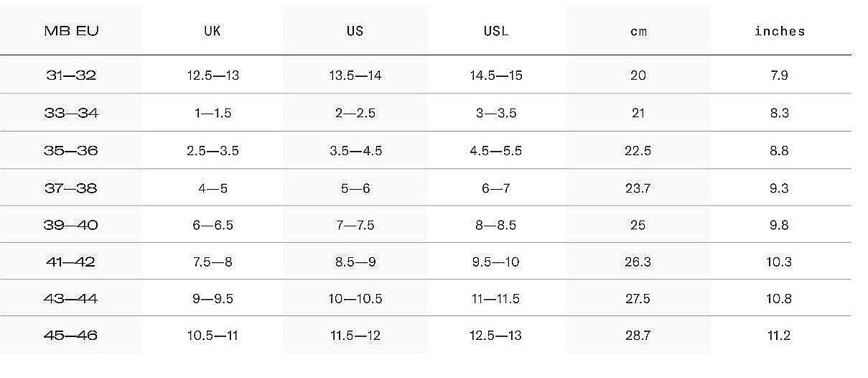Screen dimensions: 868x378
Task: Select the 39—40 EU size cell
Action: click(x=71, y=225)
